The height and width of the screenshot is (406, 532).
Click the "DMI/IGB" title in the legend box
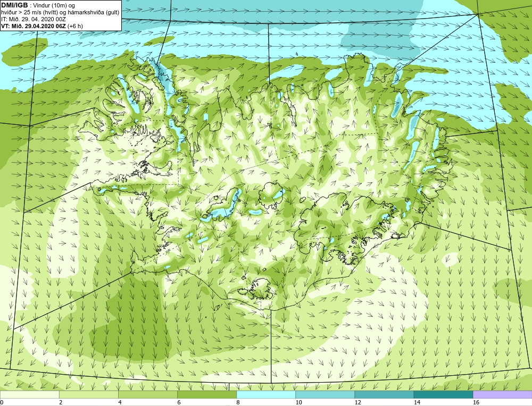pyautogui.click(x=14, y=5)
